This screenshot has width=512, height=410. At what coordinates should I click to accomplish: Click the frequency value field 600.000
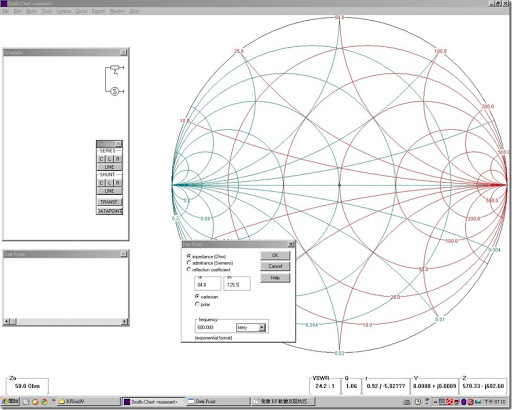215,327
